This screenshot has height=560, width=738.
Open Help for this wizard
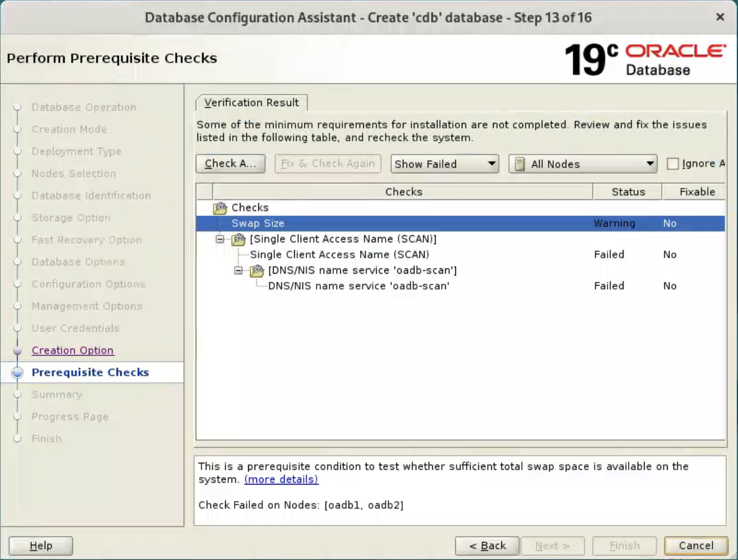tap(41, 546)
